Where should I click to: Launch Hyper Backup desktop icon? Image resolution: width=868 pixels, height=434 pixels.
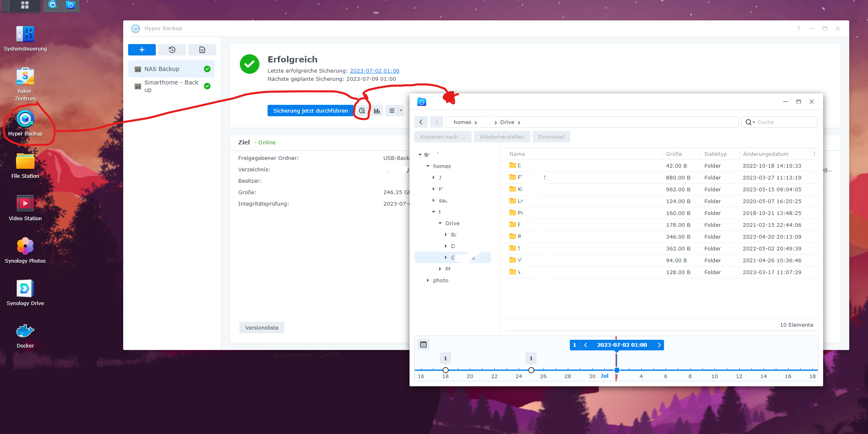pyautogui.click(x=25, y=122)
